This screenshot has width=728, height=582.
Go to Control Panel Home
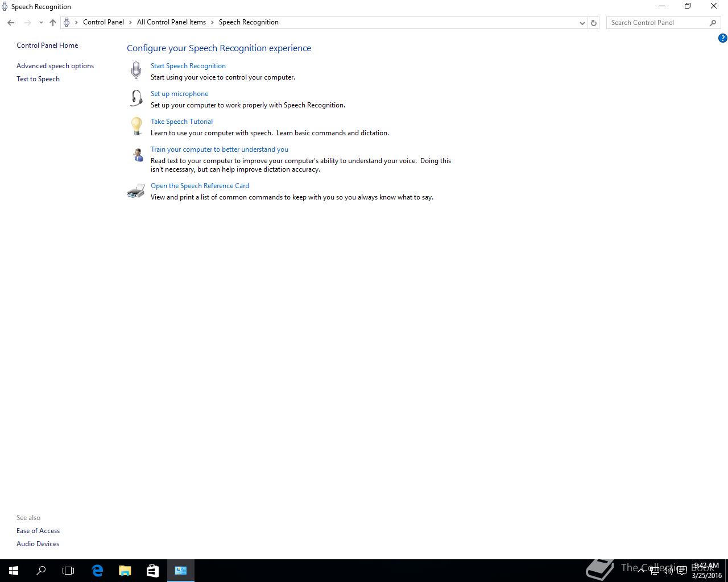pos(47,45)
